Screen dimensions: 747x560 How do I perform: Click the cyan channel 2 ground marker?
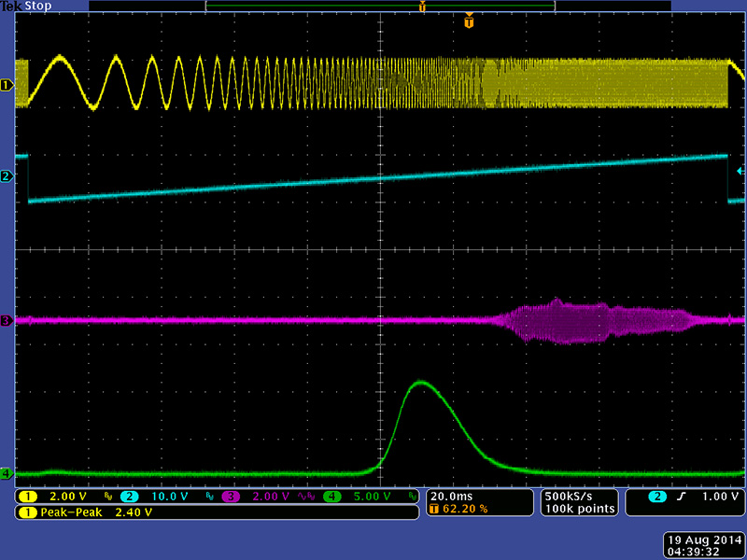(x=7, y=176)
